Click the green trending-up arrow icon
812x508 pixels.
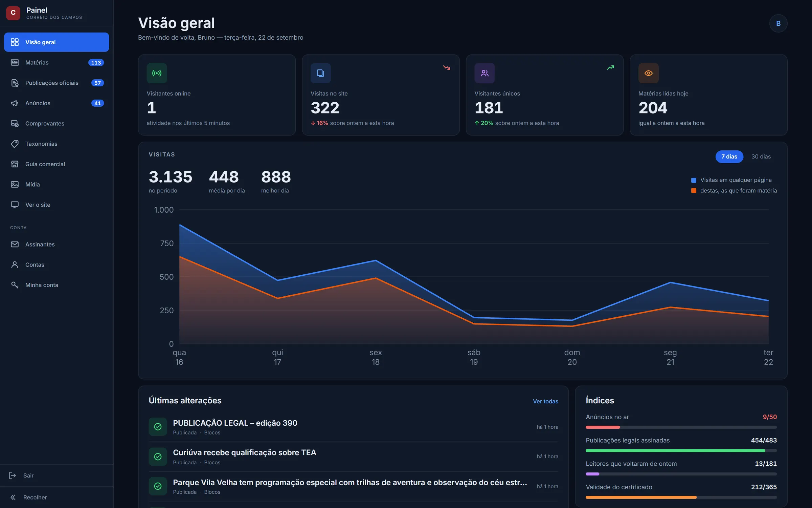pyautogui.click(x=610, y=67)
